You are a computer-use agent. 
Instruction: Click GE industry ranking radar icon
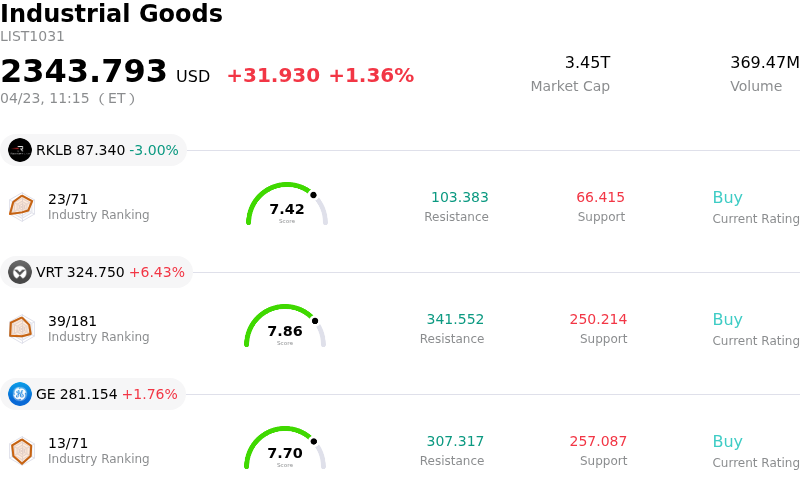[x=21, y=451]
